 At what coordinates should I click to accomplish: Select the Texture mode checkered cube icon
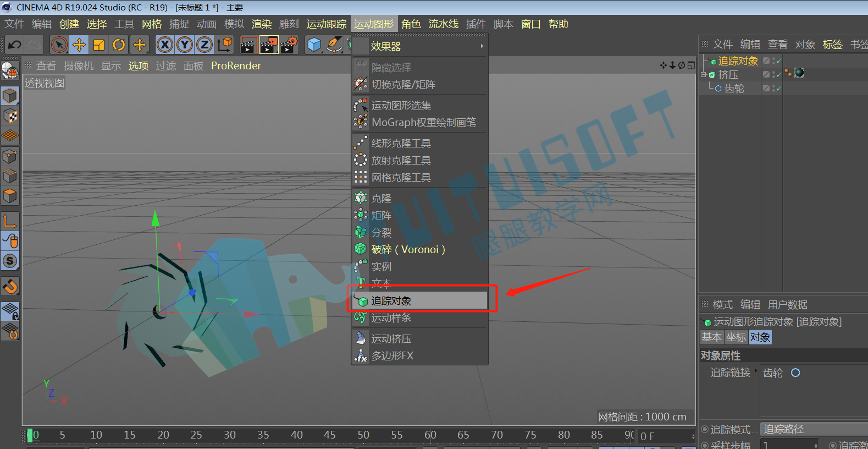pyautogui.click(x=10, y=116)
